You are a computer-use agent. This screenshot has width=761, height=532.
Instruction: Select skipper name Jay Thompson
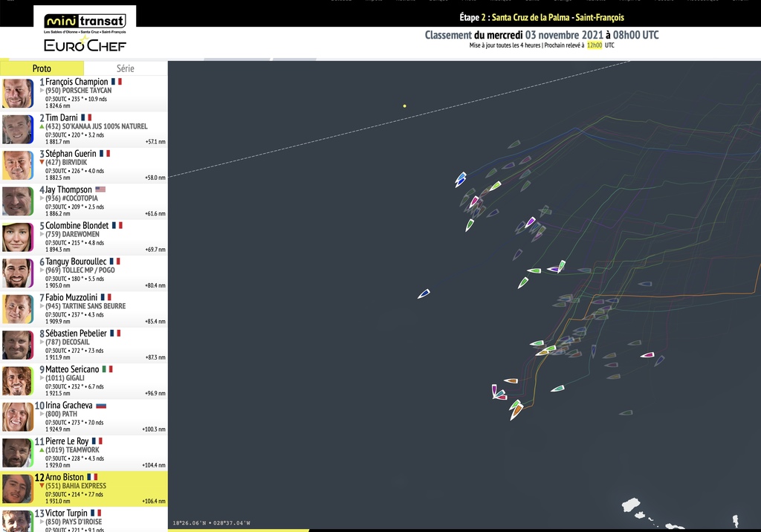click(x=68, y=189)
